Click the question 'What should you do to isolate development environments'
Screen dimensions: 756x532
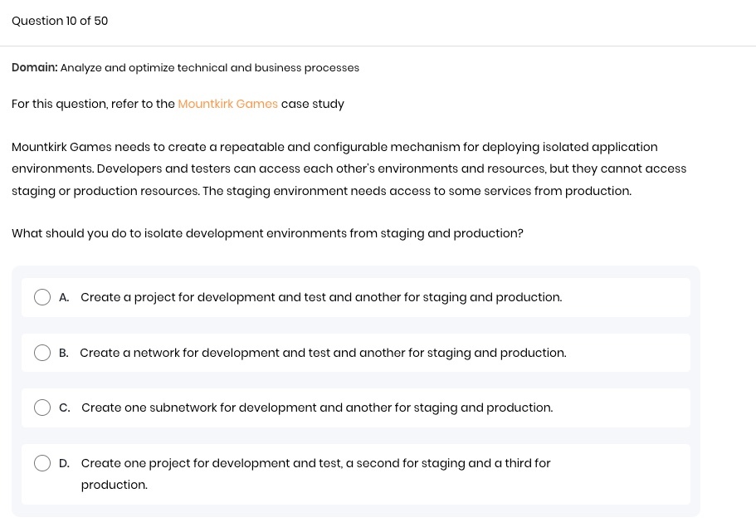pyautogui.click(x=267, y=233)
